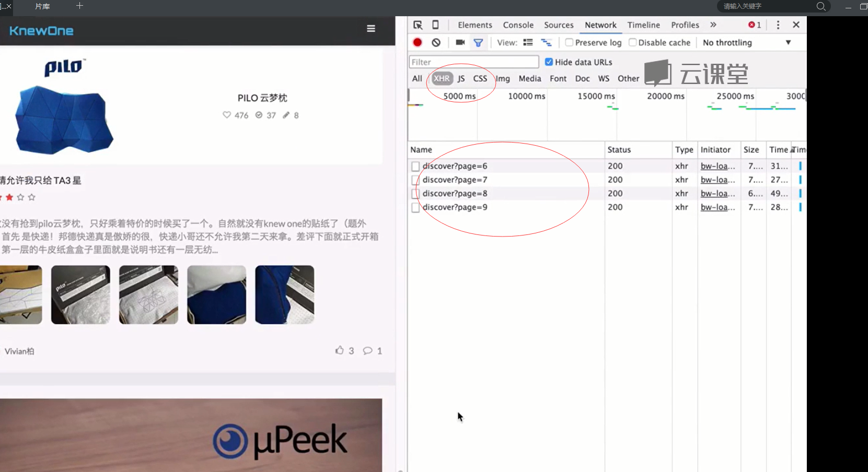The width and height of the screenshot is (868, 472).
Task: Click the red error count indicator
Action: (755, 25)
